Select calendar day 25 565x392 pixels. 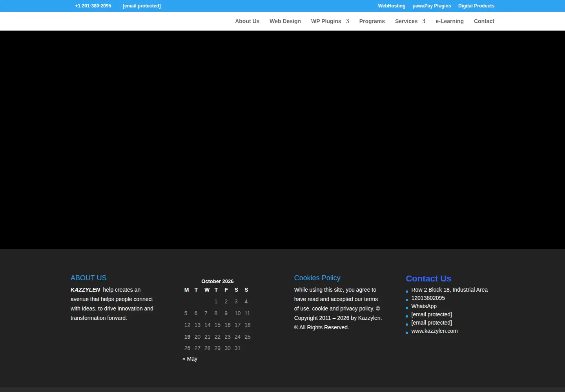248,337
